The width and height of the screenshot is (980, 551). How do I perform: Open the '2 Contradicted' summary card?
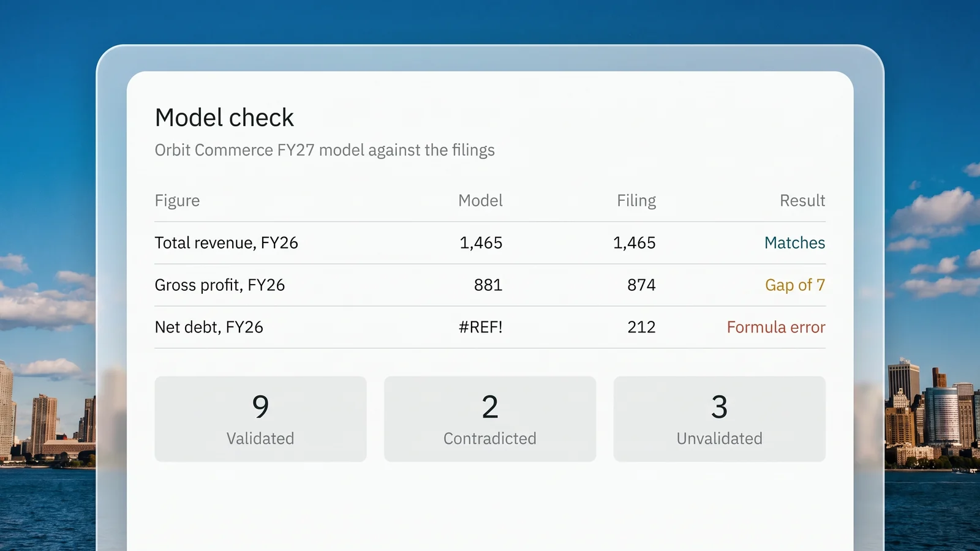tap(490, 419)
